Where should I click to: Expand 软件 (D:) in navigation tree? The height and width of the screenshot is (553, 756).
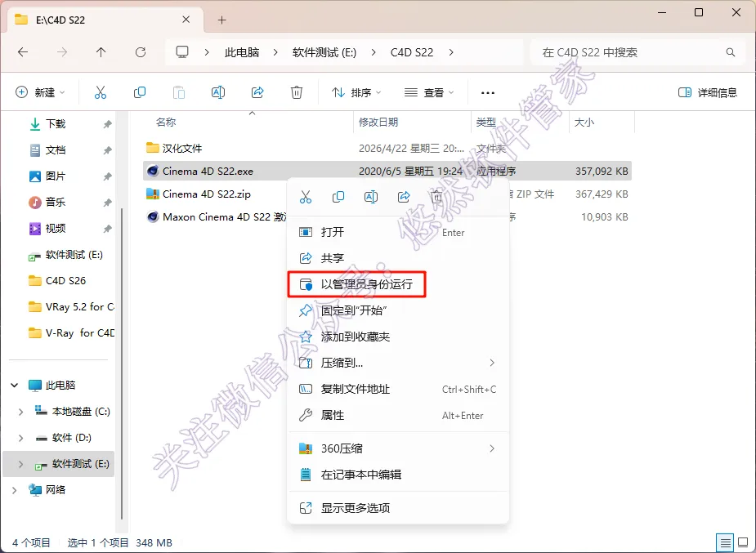coord(20,437)
